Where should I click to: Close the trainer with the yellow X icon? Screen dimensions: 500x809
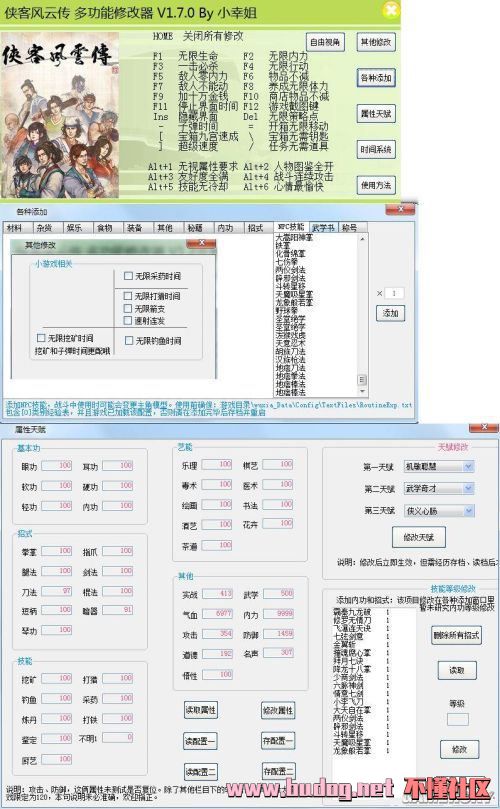pos(391,10)
